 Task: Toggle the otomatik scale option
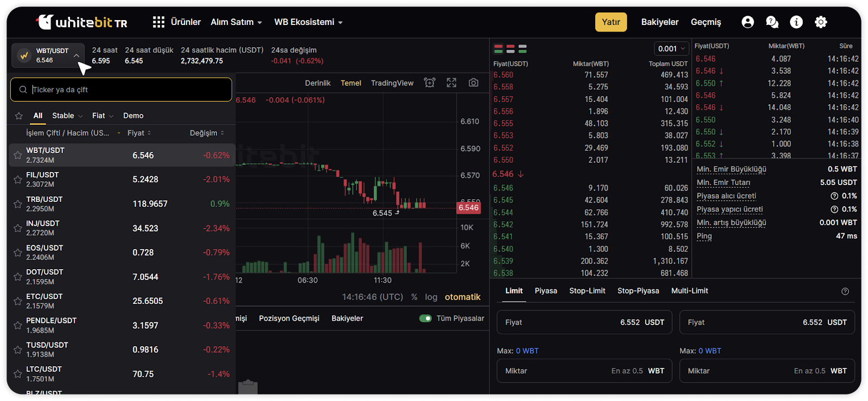pyautogui.click(x=463, y=297)
